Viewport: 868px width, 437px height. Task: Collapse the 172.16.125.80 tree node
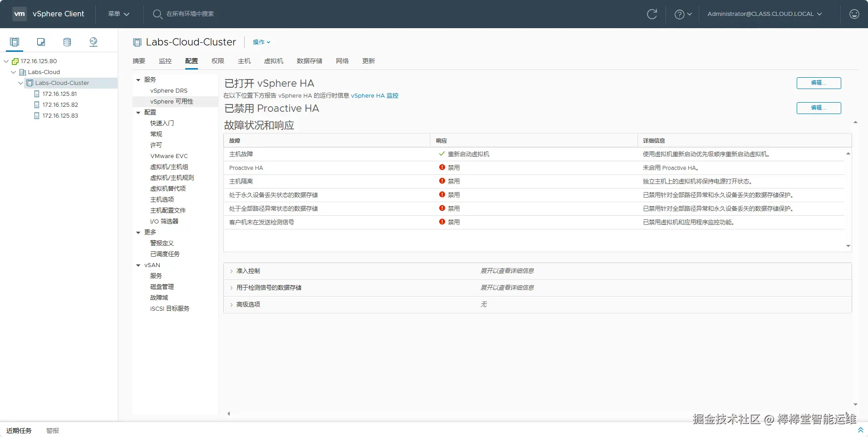(x=6, y=61)
